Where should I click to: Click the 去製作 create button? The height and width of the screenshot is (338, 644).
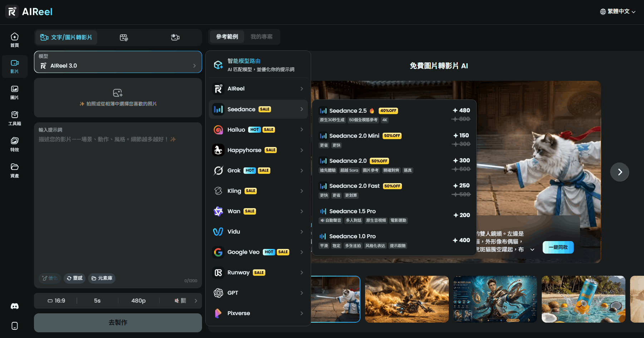(x=118, y=323)
